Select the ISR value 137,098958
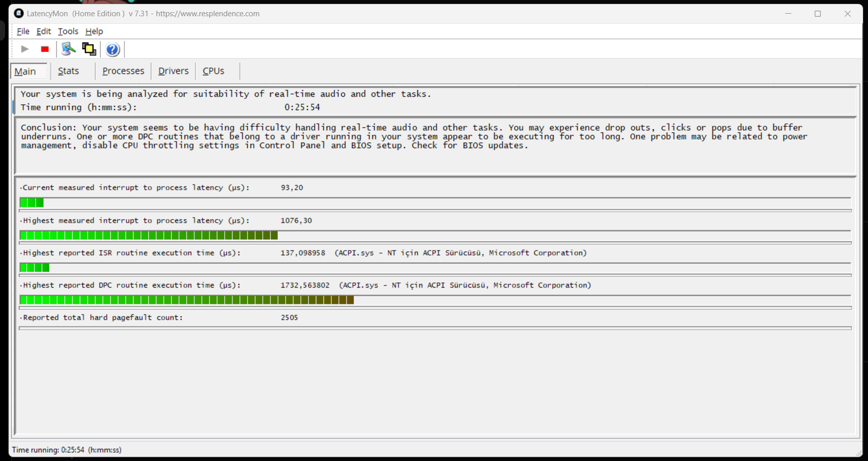 click(303, 253)
